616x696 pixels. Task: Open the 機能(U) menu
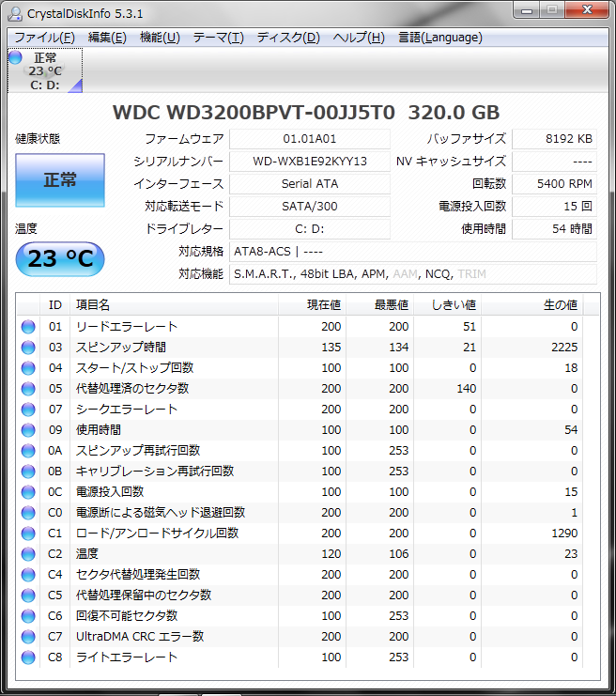click(x=160, y=38)
